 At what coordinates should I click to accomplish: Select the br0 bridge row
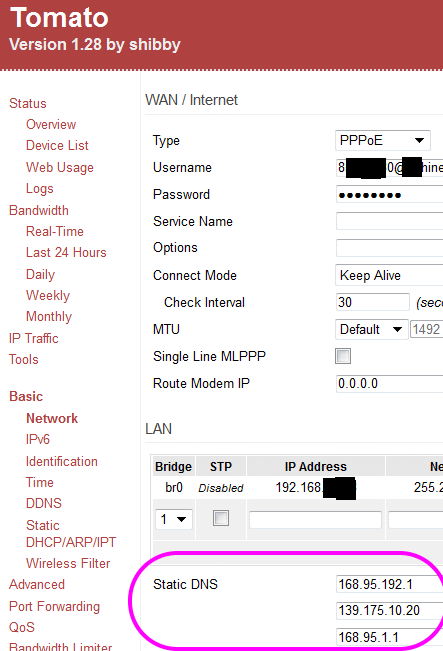[x=298, y=487]
